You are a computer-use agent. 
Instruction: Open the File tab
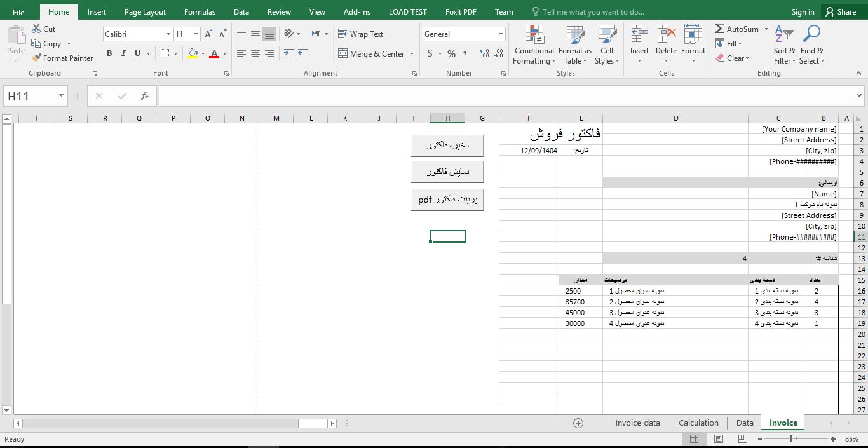pyautogui.click(x=18, y=11)
